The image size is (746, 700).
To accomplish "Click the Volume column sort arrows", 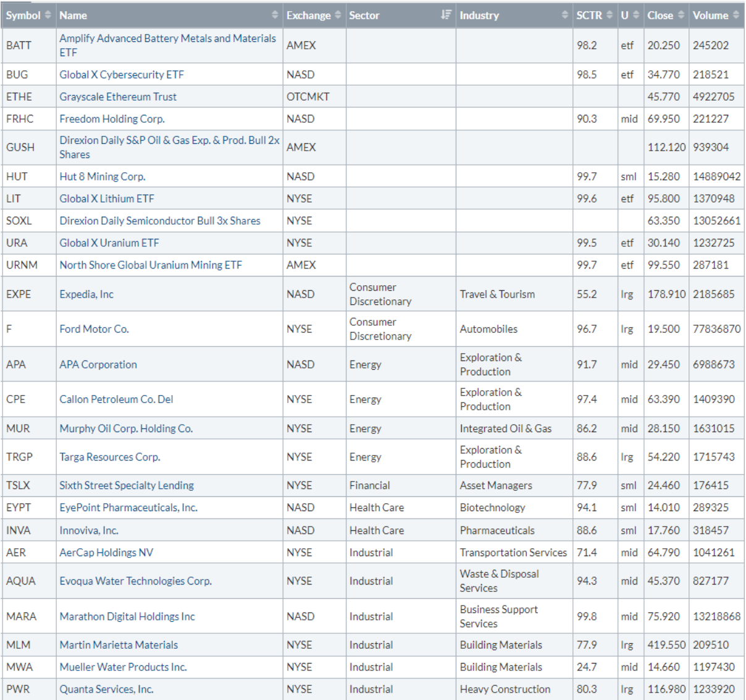I will 736,15.
